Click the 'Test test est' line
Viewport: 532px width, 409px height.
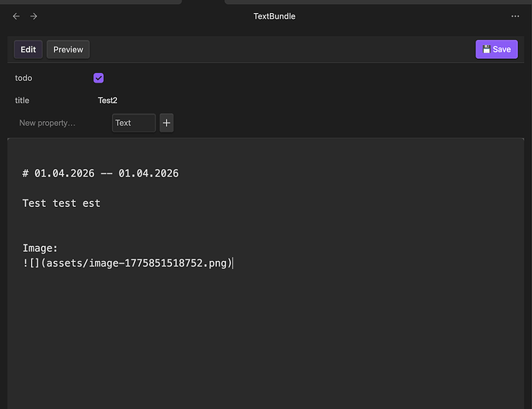click(61, 203)
